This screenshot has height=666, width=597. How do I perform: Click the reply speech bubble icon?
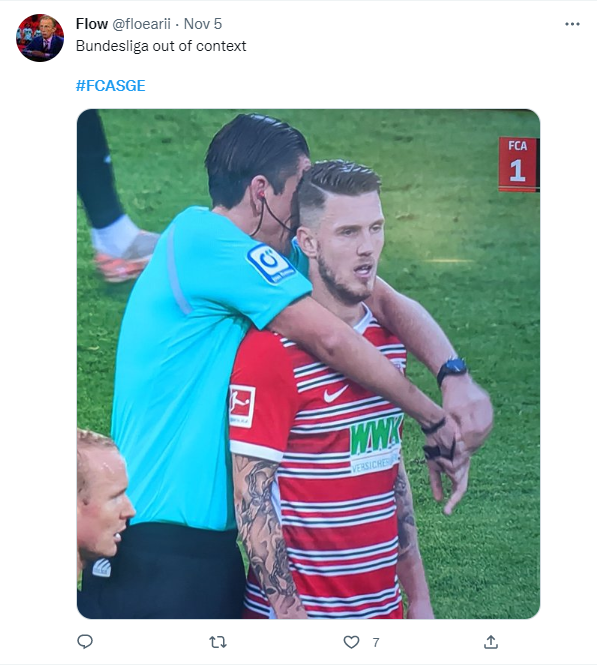[85, 641]
